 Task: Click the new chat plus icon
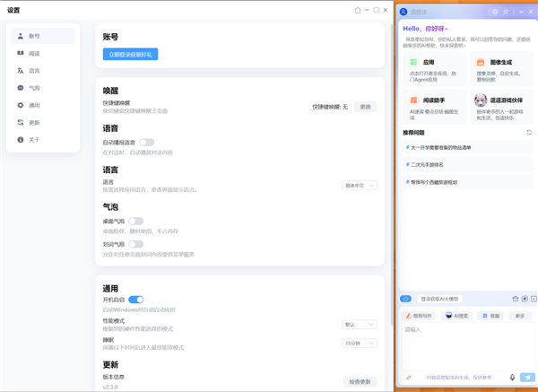pyautogui.click(x=534, y=299)
